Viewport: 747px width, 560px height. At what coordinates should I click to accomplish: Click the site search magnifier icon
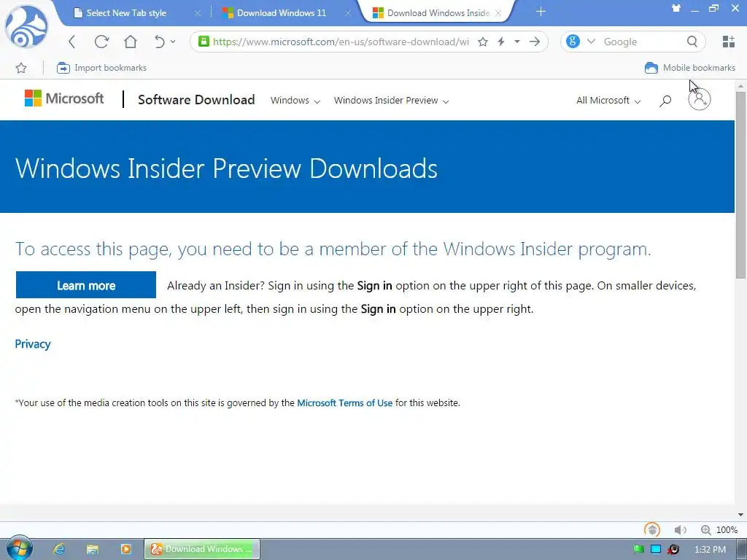pos(665,101)
